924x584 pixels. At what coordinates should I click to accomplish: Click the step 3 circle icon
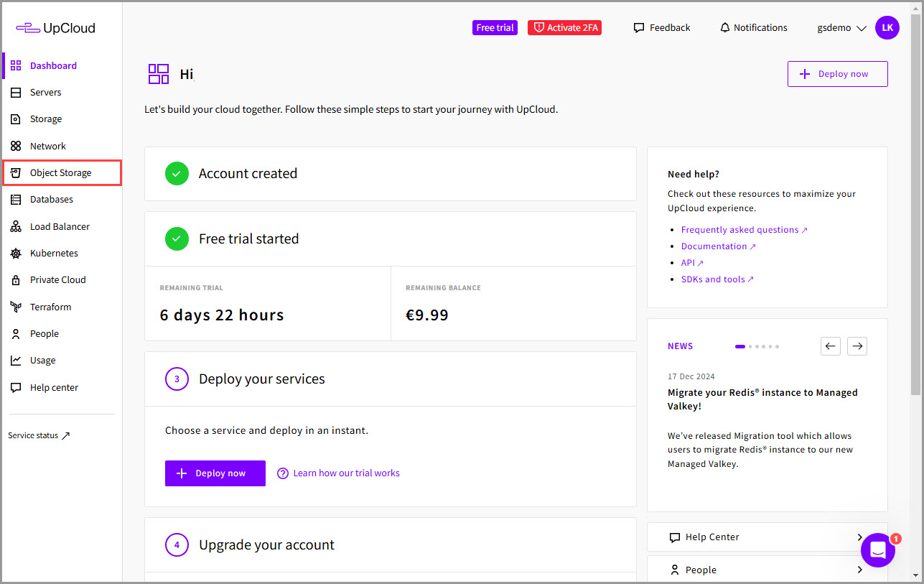pos(177,379)
